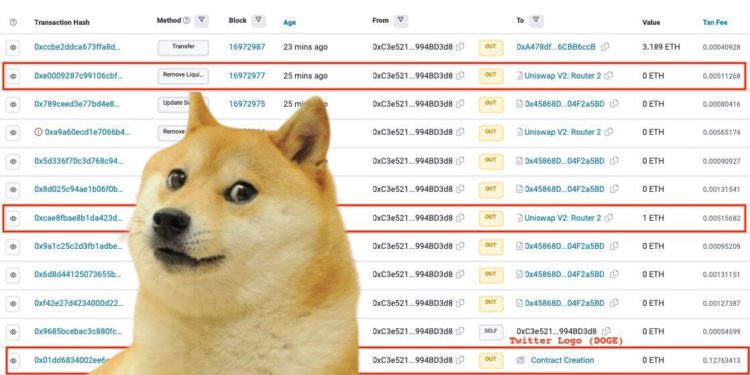Screen dimensions: 750x375
Task: Click eye icon on failed 0xa9a60ecd1e7066b4 row
Action: [13, 132]
